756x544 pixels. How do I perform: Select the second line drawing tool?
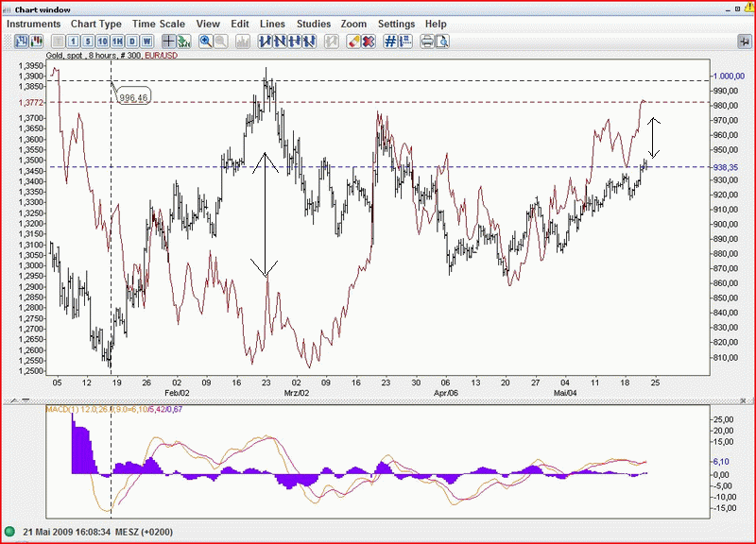[280, 42]
